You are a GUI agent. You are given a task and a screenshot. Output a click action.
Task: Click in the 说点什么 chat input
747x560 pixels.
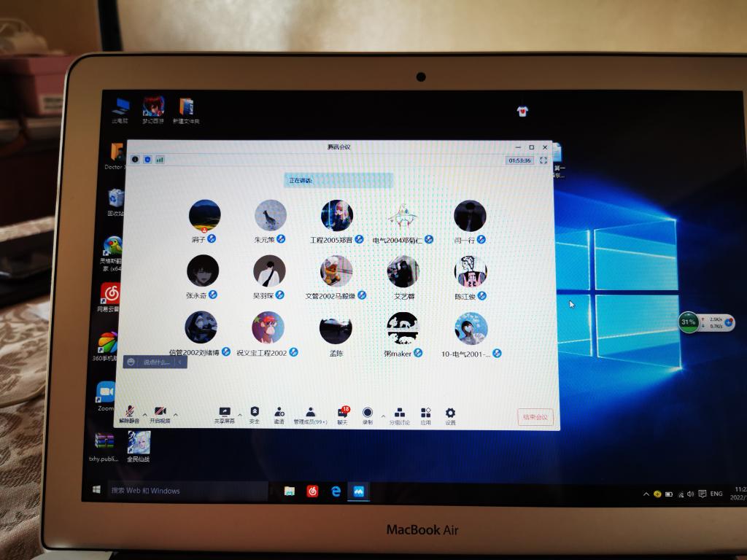pyautogui.click(x=156, y=362)
